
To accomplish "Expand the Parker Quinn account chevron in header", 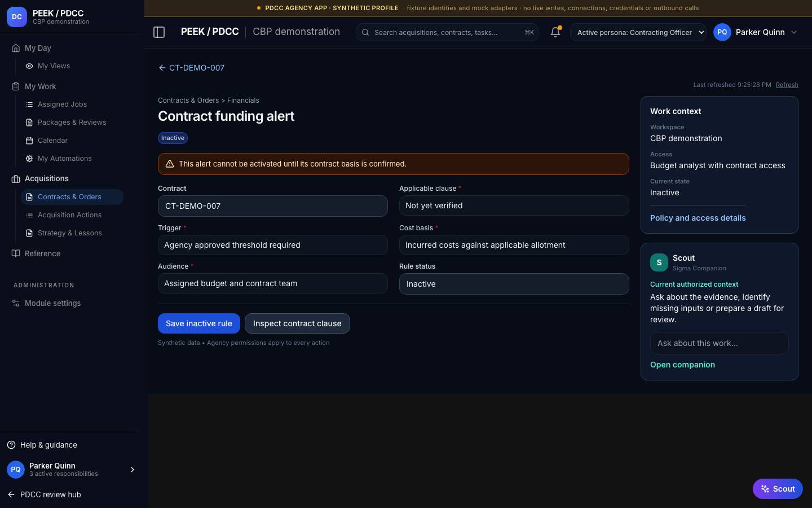I will (x=794, y=32).
